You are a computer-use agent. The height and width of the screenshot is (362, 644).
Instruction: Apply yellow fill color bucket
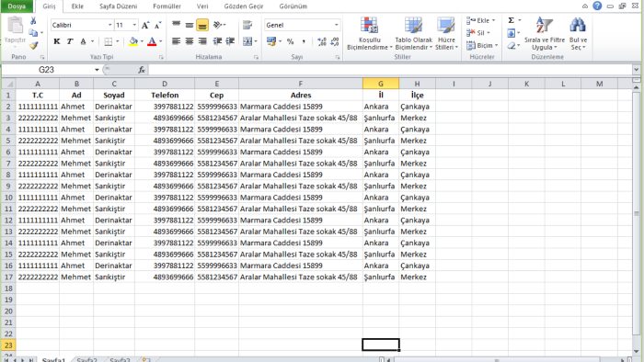click(133, 41)
